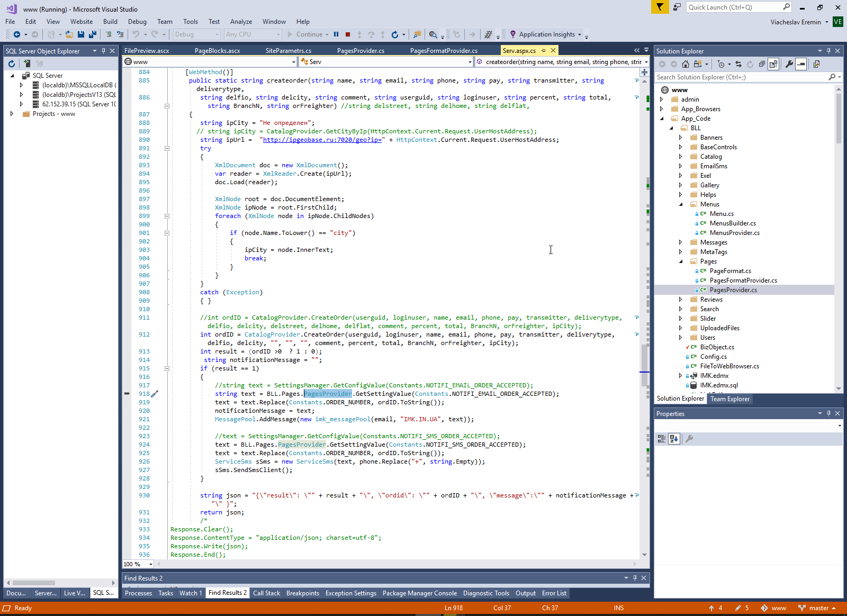
Task: Switch to PagesFormatProvider.cs editor tab
Action: coord(444,51)
